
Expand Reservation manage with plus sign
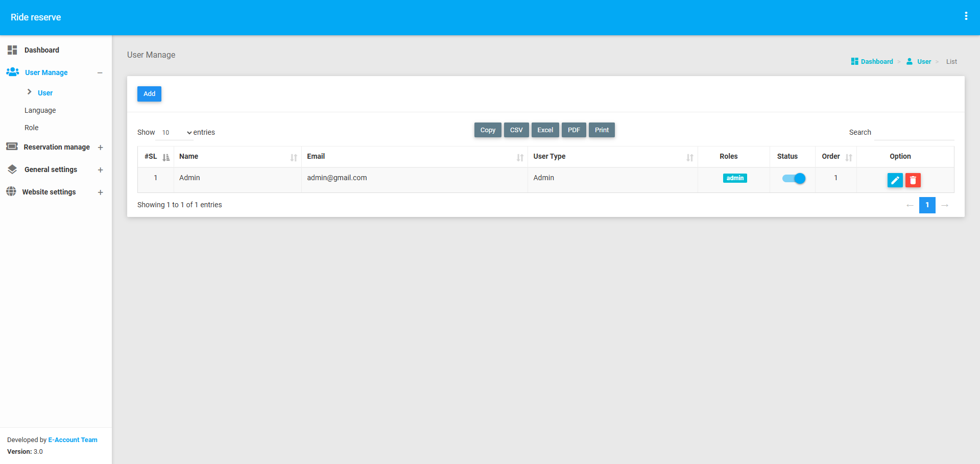101,148
